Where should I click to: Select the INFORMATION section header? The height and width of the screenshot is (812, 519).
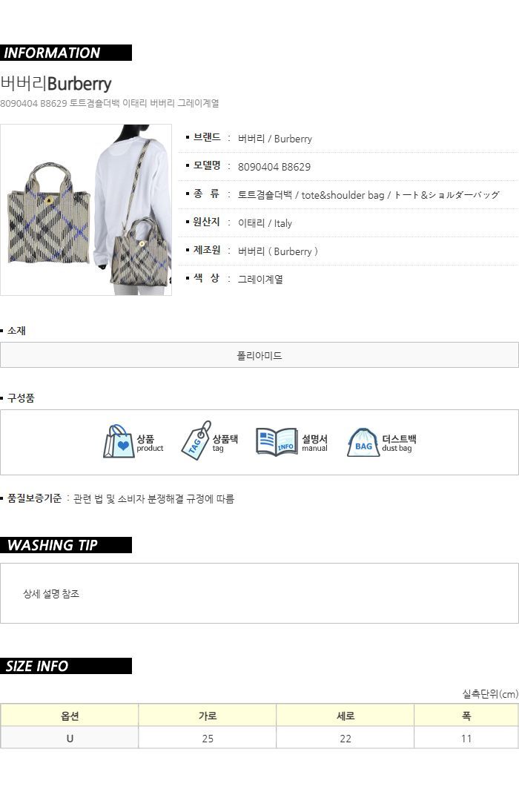(66, 53)
